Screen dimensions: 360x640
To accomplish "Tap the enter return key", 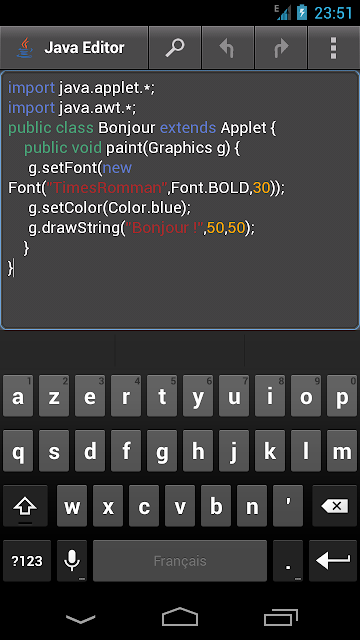I will [x=333, y=560].
